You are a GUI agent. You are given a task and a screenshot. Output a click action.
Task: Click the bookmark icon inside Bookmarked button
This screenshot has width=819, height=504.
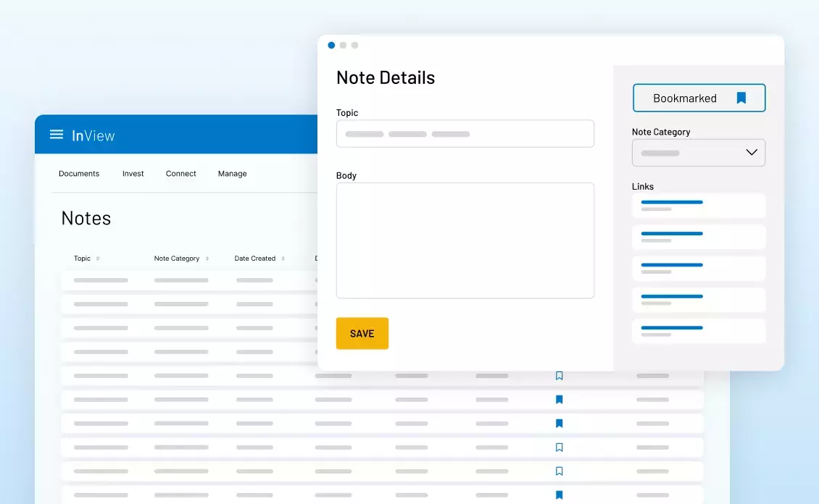coord(741,98)
